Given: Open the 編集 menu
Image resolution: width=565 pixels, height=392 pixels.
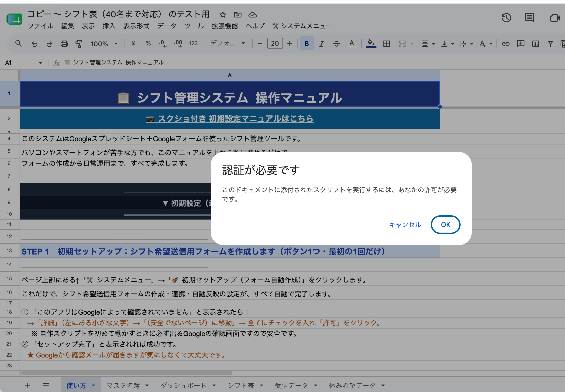Looking at the screenshot, I should 68,26.
